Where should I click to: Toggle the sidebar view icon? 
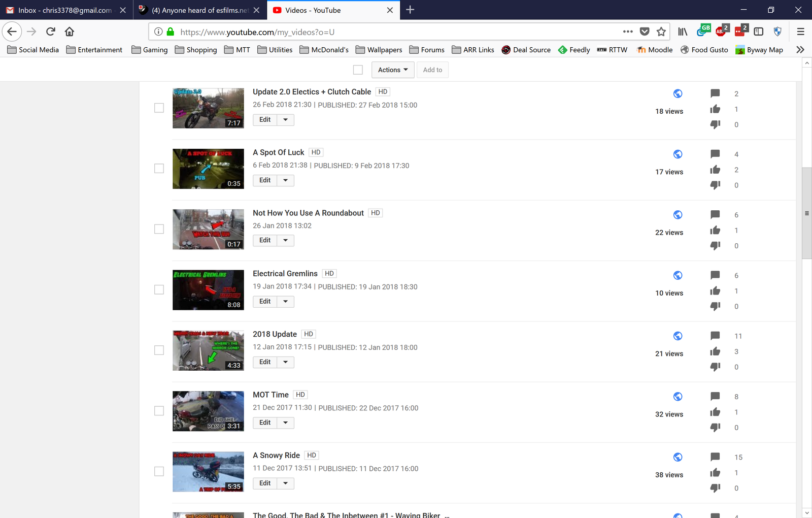(x=759, y=31)
